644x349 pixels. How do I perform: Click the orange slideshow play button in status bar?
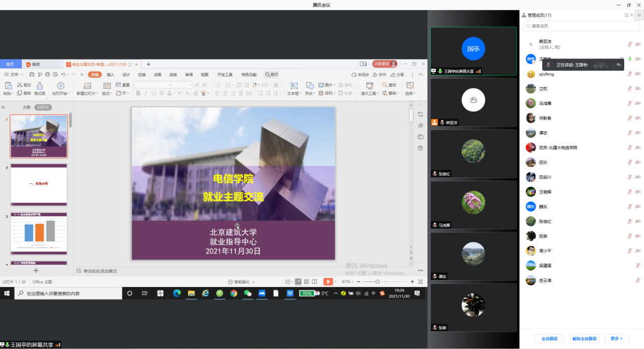point(328,281)
